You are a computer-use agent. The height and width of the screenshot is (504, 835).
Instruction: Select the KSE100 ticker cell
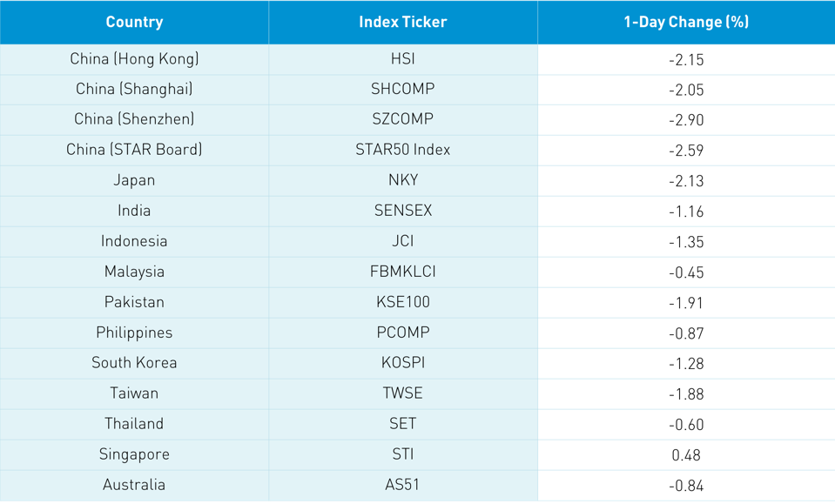[x=403, y=302]
